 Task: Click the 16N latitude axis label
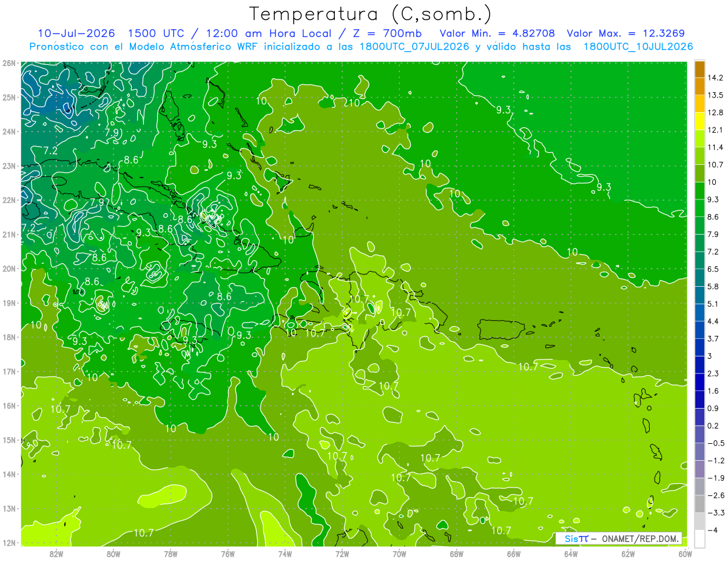(x=9, y=406)
